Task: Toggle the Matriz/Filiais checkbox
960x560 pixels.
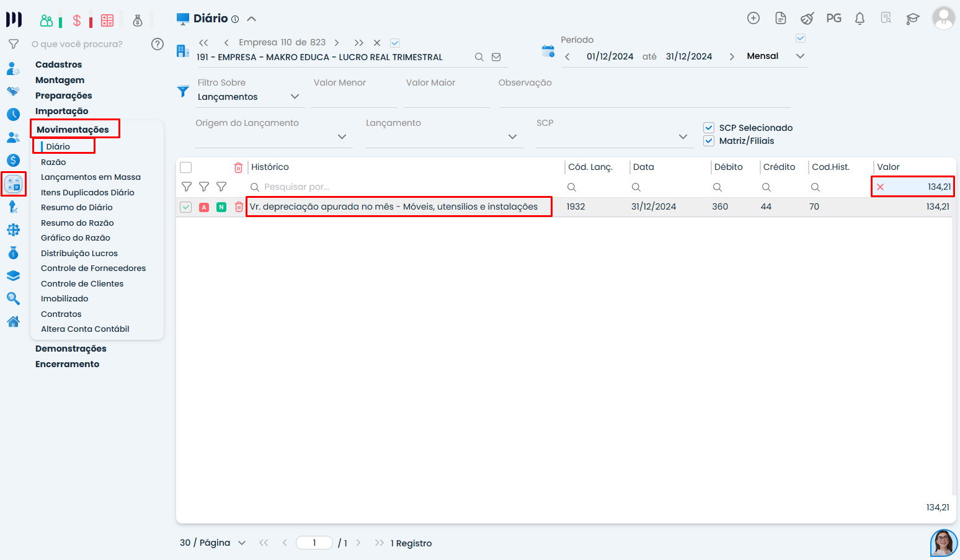Action: (x=709, y=141)
